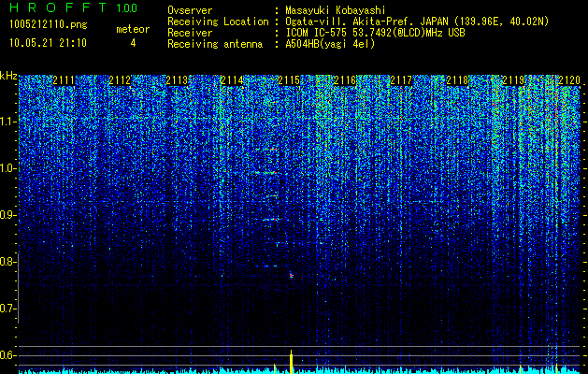588x374 pixels.
Task: Click the 2118 time marker
Action: click(x=457, y=80)
